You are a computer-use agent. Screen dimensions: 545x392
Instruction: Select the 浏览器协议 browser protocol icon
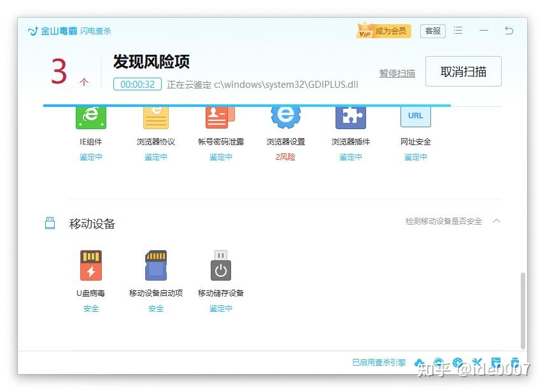click(155, 116)
